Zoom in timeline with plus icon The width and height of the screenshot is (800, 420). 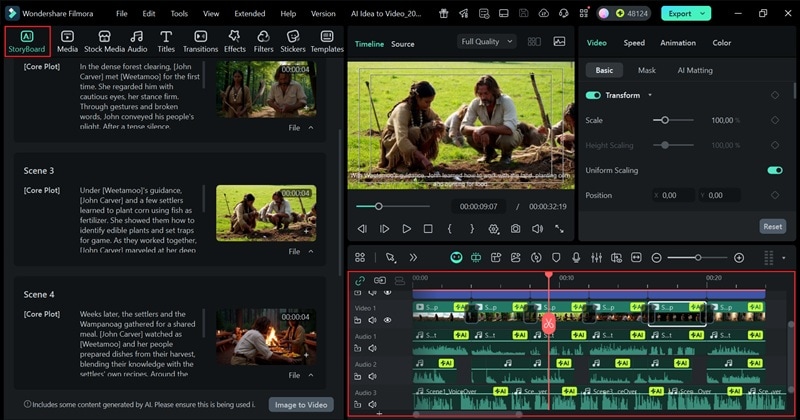coord(739,258)
